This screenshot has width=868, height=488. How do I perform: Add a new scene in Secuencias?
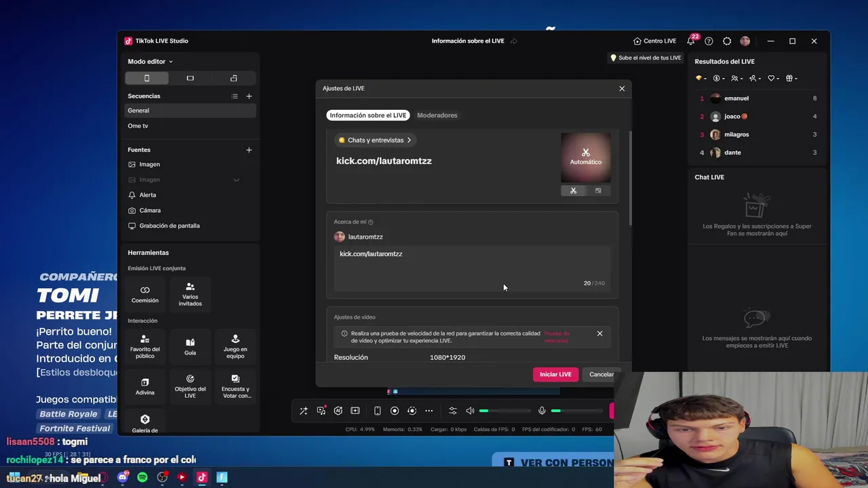click(249, 96)
